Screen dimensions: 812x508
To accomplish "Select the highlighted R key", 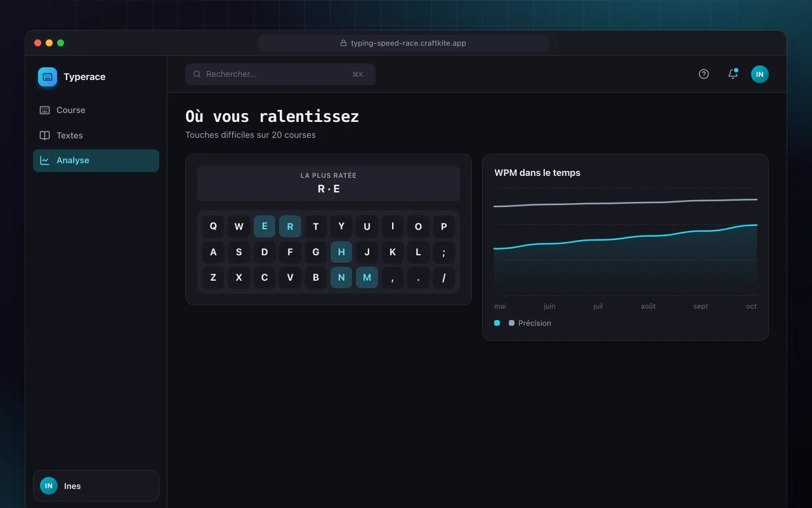I will pyautogui.click(x=290, y=226).
